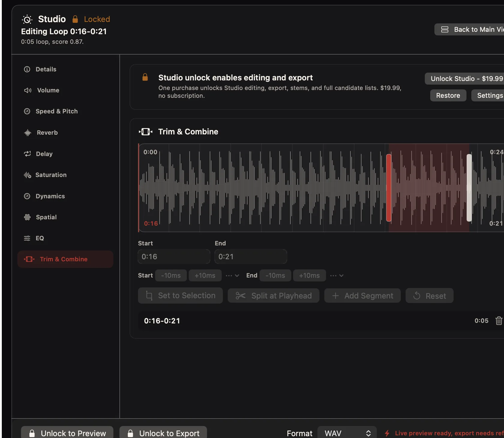504x438 pixels.
Task: Click the white end trim handle
Action: pyautogui.click(x=469, y=188)
